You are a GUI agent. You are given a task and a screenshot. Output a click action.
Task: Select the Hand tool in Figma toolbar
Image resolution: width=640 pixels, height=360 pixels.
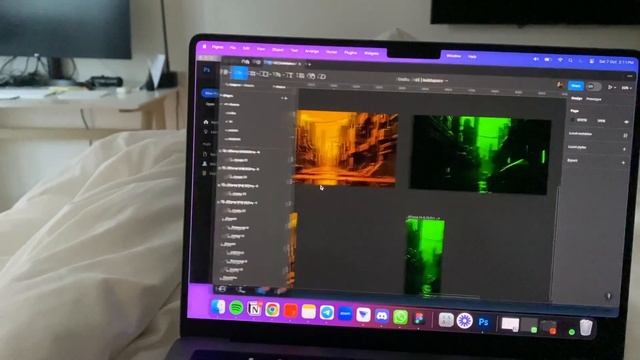click(x=311, y=76)
